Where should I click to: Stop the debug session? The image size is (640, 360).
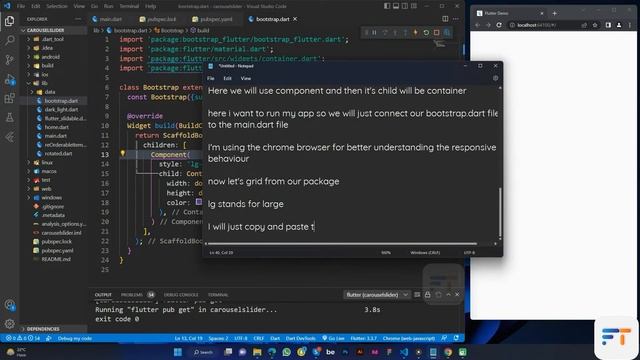click(x=436, y=32)
